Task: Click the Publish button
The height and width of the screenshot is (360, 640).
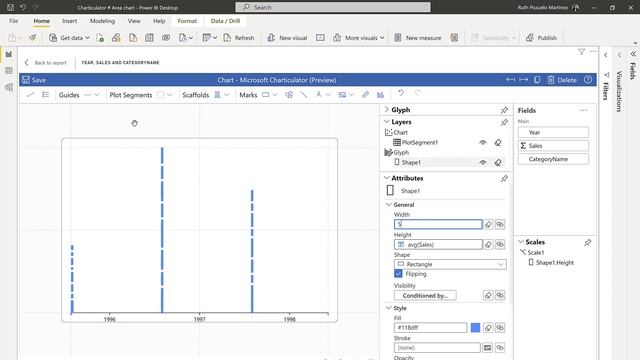Action: pyautogui.click(x=541, y=38)
